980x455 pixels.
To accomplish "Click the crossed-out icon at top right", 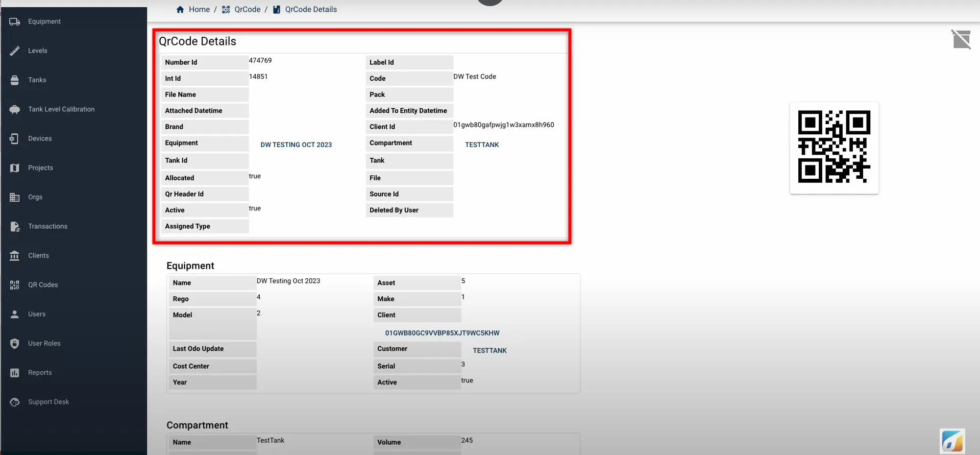I will click(x=961, y=39).
